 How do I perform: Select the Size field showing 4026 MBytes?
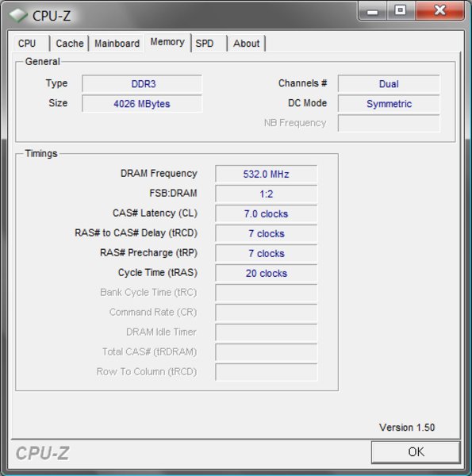pos(142,103)
